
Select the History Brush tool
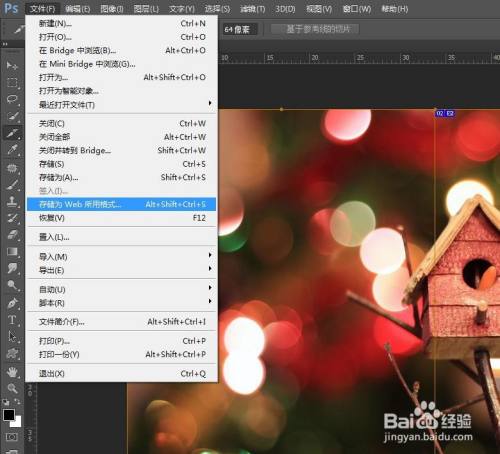click(12, 218)
